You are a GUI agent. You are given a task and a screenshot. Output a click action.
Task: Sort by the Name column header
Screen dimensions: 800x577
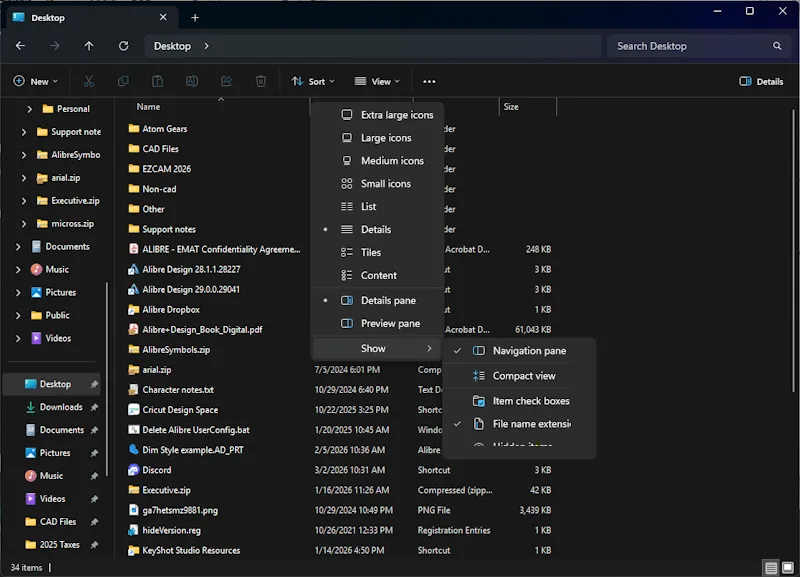pyautogui.click(x=148, y=107)
